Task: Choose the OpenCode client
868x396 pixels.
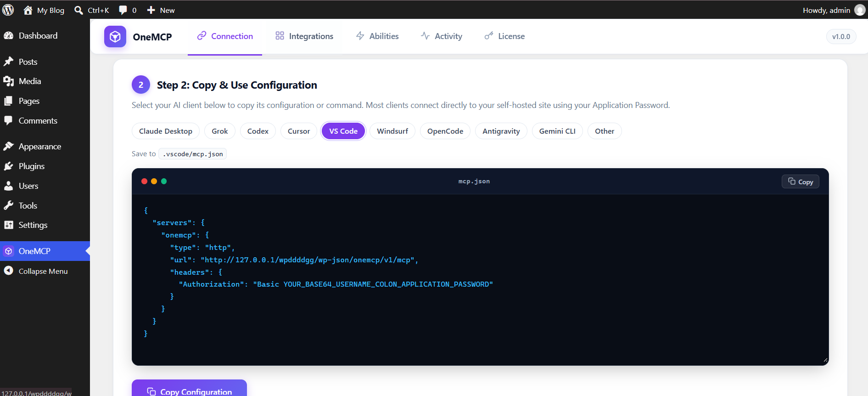Action: coord(445,131)
